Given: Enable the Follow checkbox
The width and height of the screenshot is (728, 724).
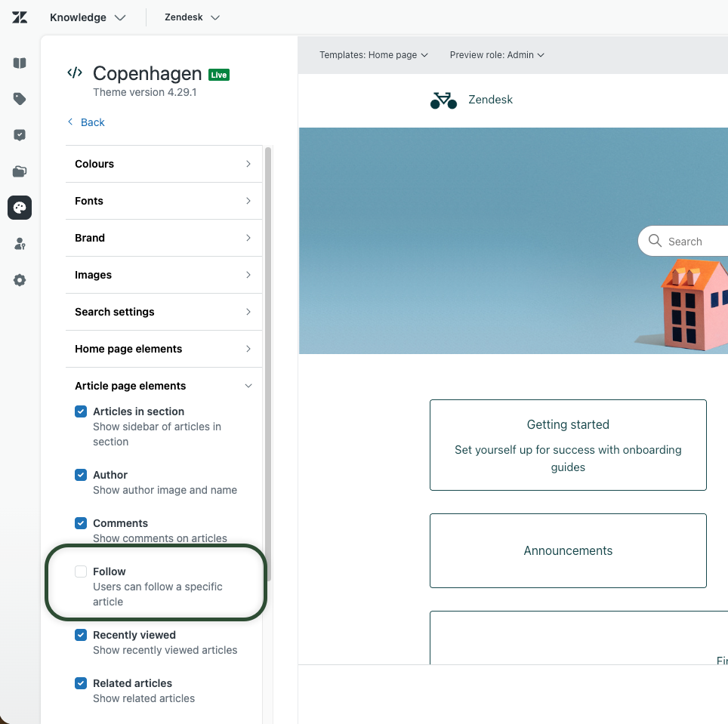Looking at the screenshot, I should coord(81,571).
